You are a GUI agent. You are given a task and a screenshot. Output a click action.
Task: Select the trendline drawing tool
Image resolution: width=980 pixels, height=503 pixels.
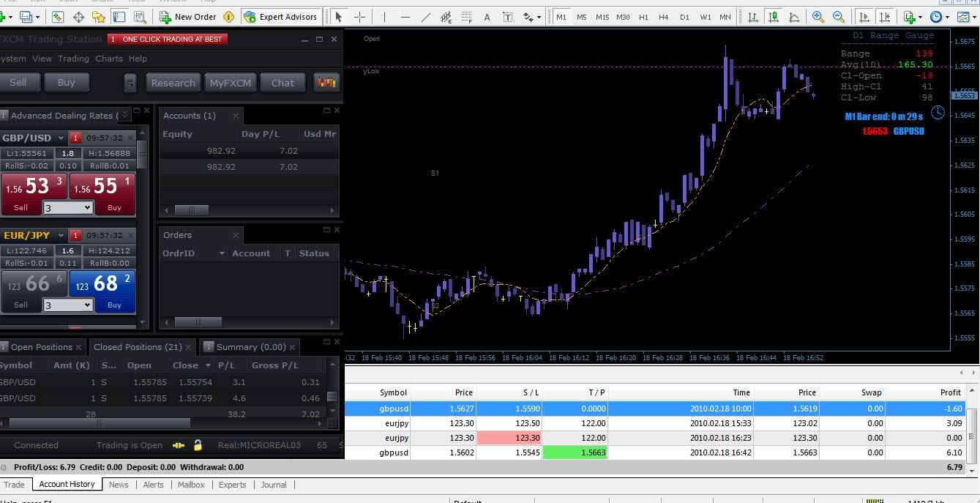click(426, 17)
